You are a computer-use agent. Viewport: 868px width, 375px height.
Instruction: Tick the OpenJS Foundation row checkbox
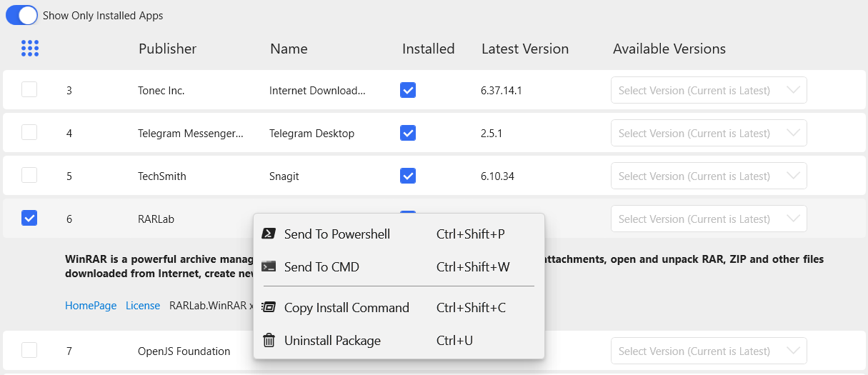(29, 350)
